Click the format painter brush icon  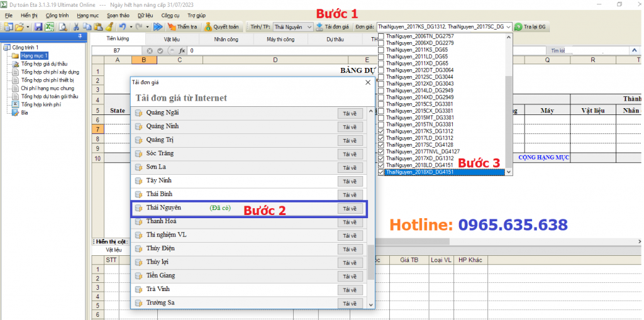(x=109, y=27)
